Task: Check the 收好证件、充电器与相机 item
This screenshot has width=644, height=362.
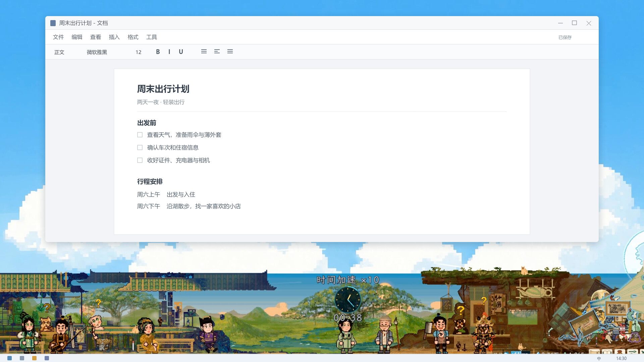Action: (140, 160)
